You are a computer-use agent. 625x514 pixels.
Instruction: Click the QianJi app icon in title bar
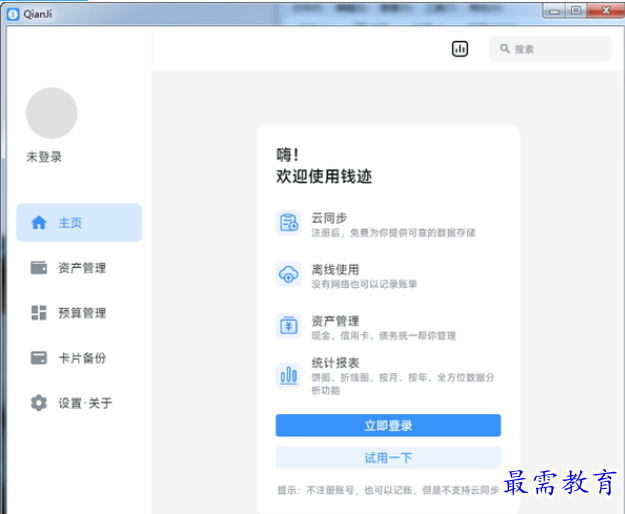click(13, 14)
